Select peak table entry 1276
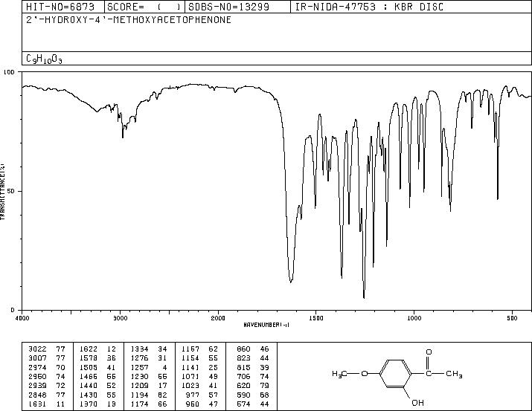Screen dimensions: 532x411 [149, 358]
